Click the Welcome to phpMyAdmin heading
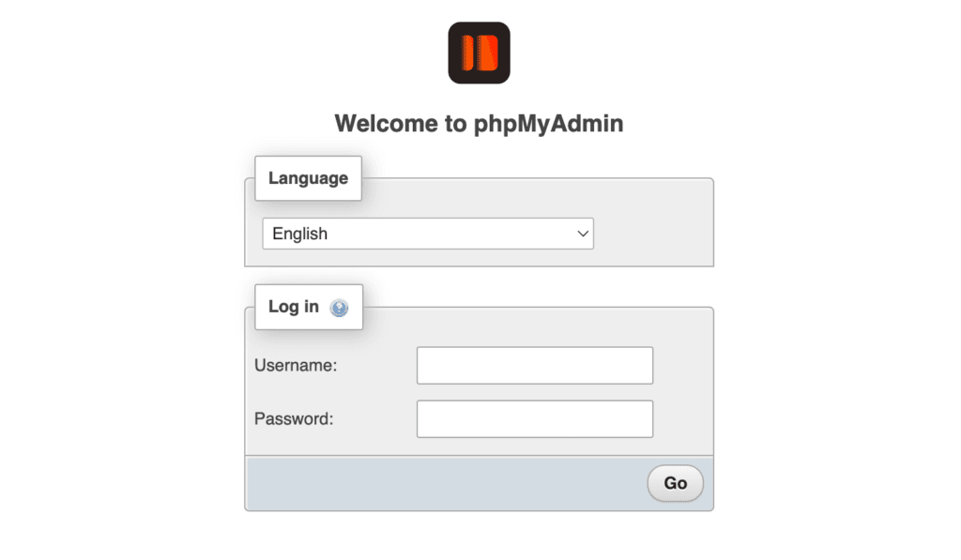Viewport: 961px width, 560px height. 479,123
